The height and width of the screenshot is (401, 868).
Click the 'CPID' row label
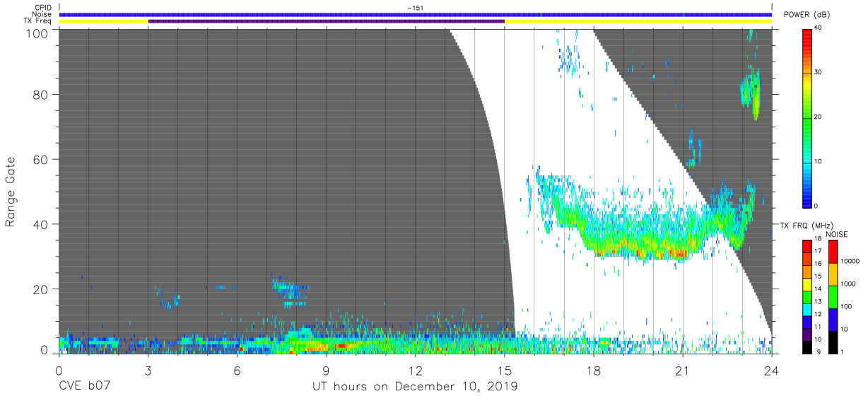(x=44, y=8)
